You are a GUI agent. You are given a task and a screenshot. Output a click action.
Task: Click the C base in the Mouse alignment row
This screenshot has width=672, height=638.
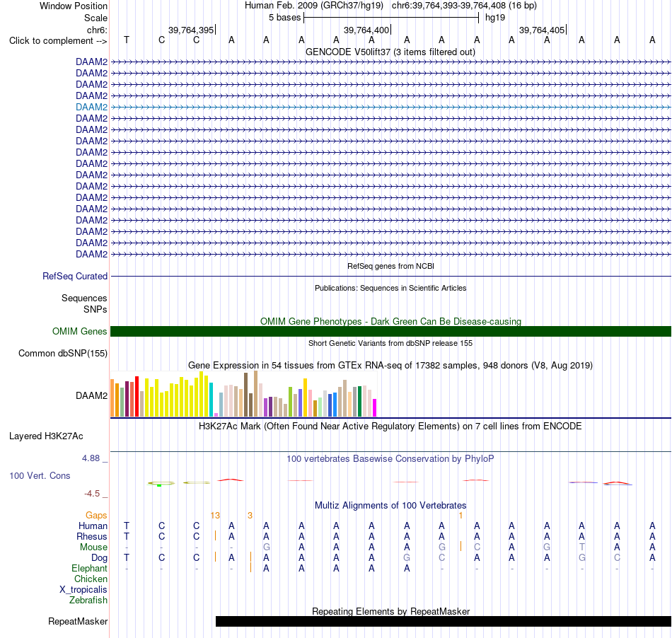477,547
